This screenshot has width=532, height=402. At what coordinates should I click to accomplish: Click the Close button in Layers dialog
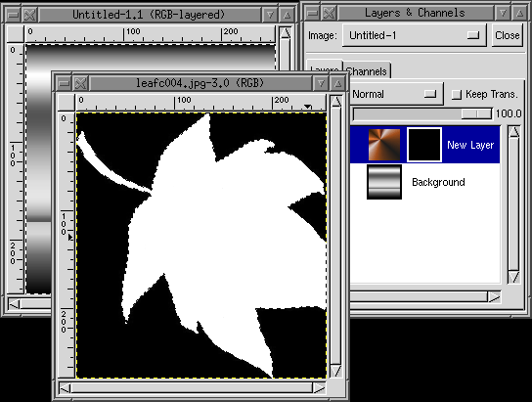[507, 35]
